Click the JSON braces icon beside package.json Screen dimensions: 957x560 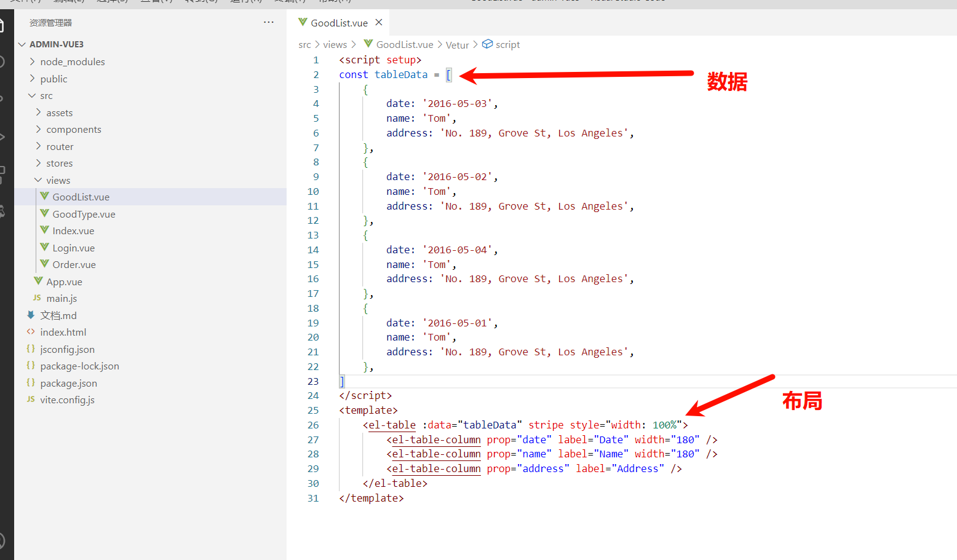pos(31,382)
